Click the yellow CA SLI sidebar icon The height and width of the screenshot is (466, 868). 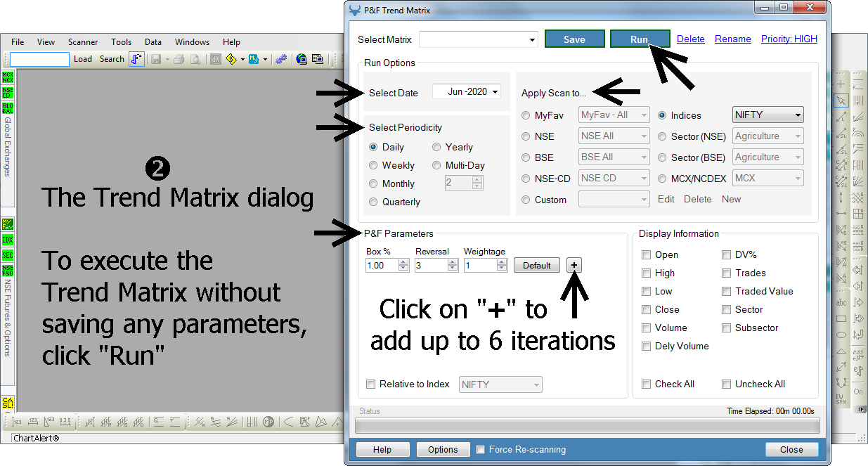tap(8, 403)
